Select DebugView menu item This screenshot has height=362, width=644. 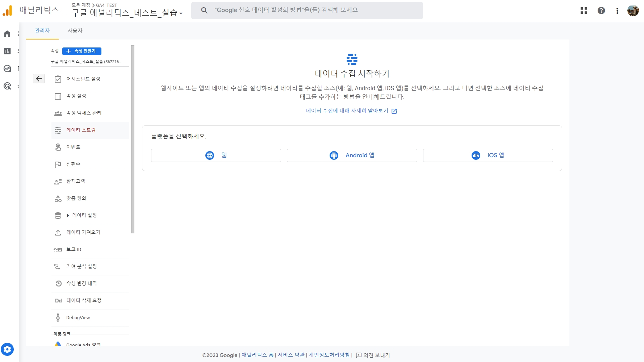coord(90,318)
